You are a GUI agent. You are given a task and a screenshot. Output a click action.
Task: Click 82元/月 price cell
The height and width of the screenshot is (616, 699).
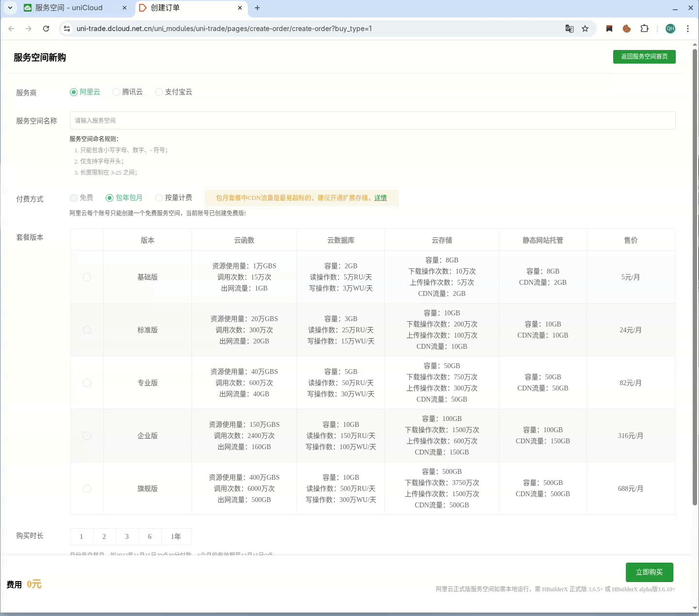pos(631,383)
